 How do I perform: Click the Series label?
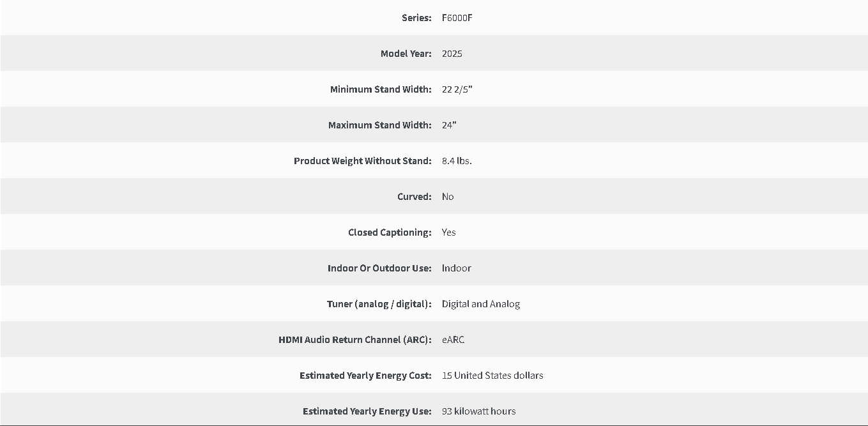click(416, 18)
